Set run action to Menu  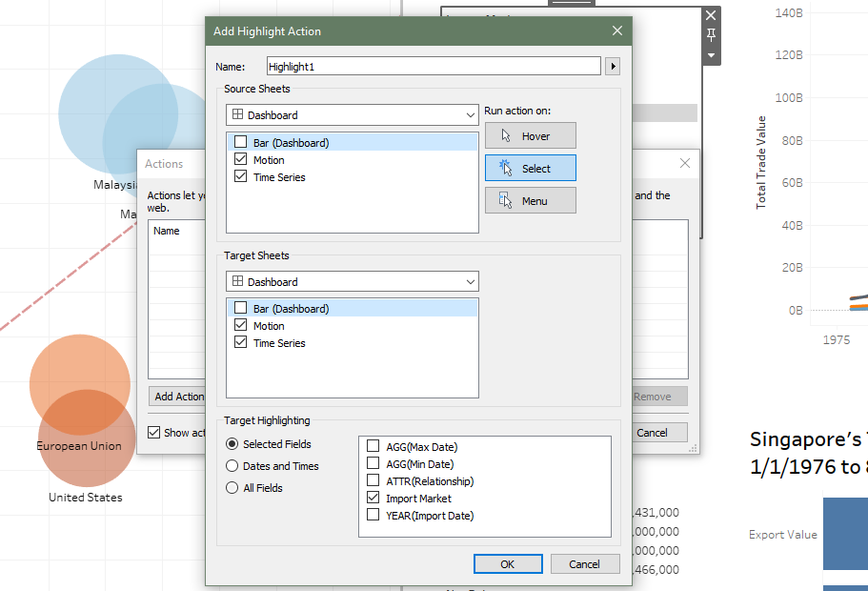530,201
